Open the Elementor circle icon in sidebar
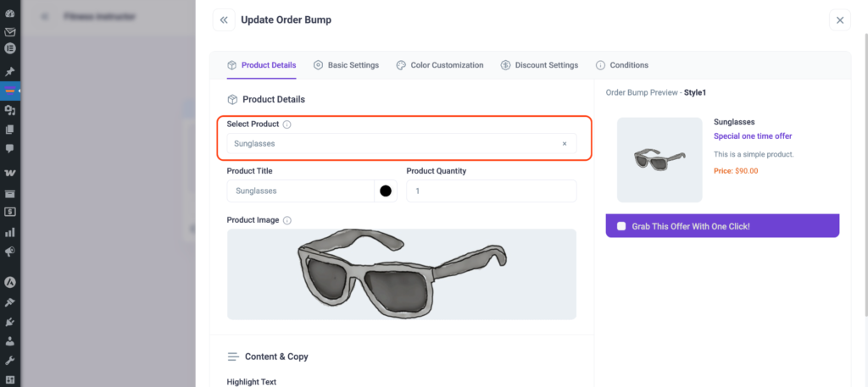Screen dimensions: 868x387 pos(9,48)
